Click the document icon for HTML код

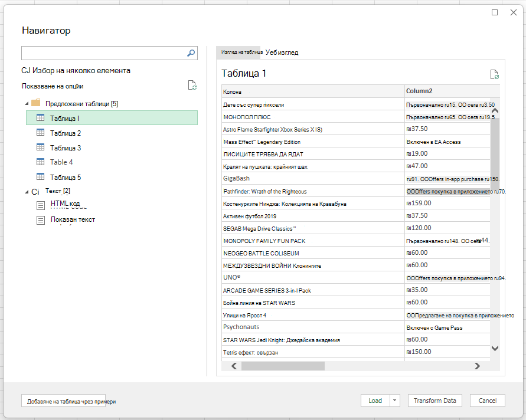41,205
